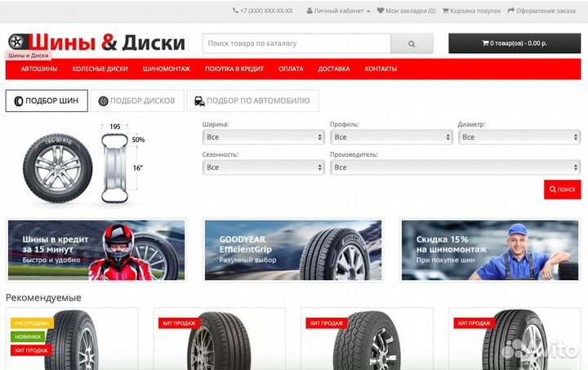Open the Контакты menu item
This screenshot has width=588, height=370.
[381, 69]
